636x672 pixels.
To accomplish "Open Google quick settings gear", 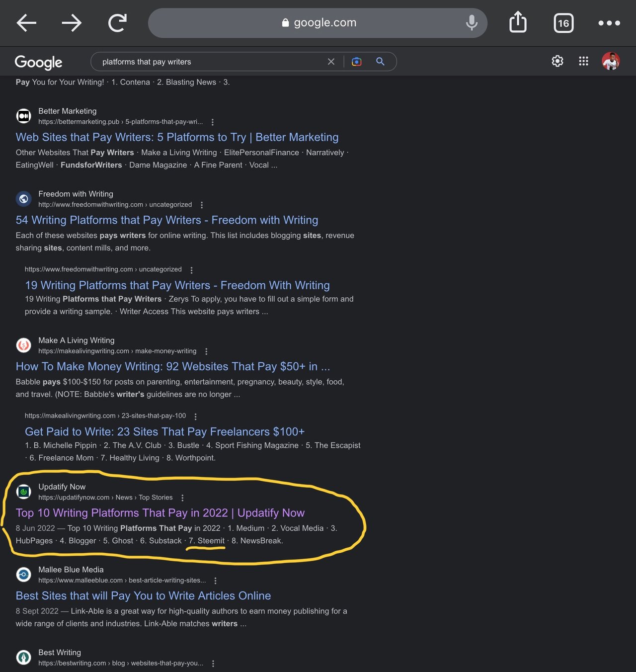I will [557, 61].
